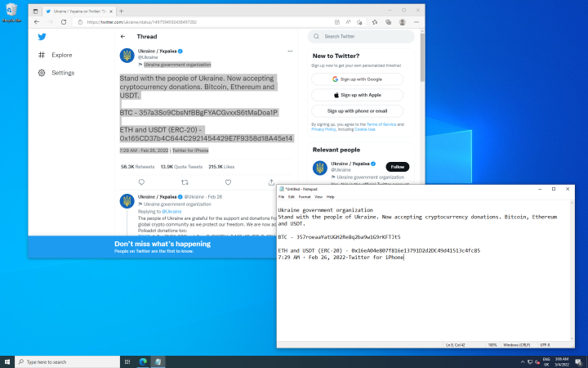Click Sign up with phone or email

coord(357,110)
